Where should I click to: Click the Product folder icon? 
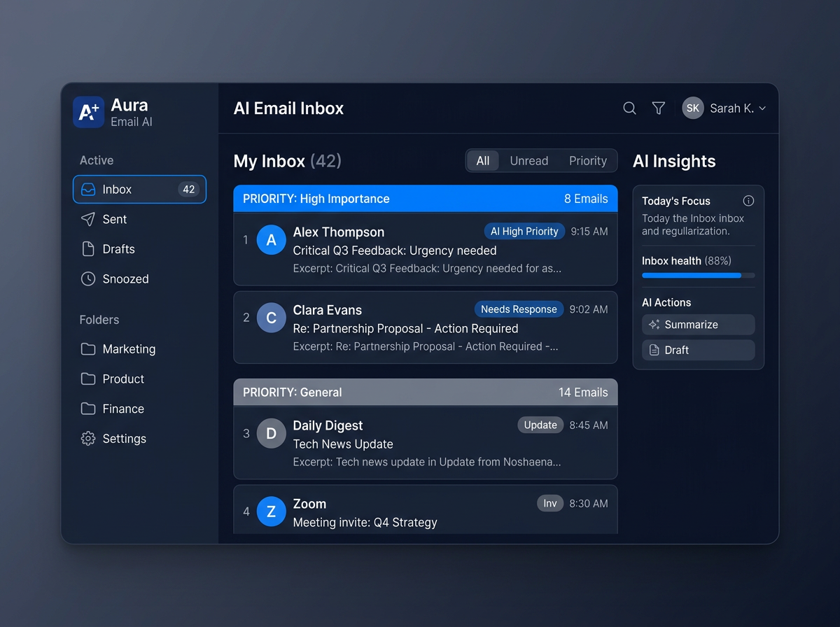point(88,379)
